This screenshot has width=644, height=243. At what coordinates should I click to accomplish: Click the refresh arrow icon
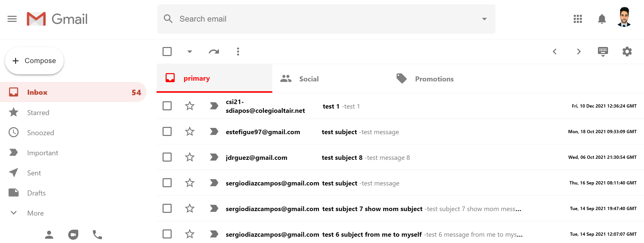coord(214,52)
